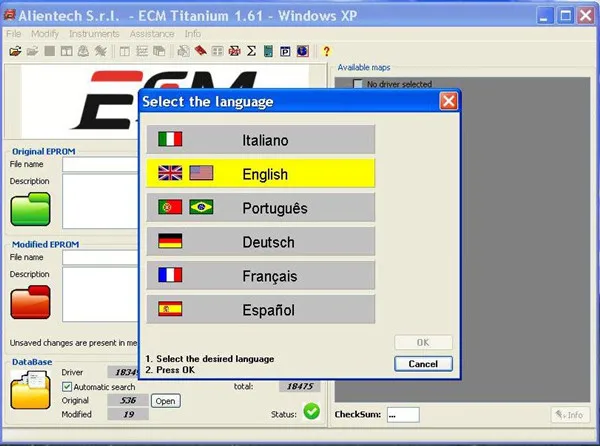Viewport: 600px width, 446px height.
Task: Click the green Status check mark icon
Action: (x=311, y=411)
